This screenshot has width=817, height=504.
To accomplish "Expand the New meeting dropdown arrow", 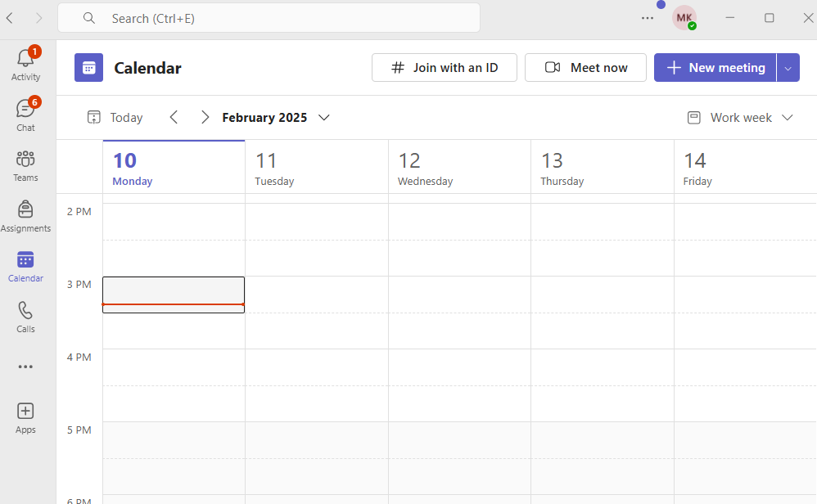I will [x=788, y=68].
